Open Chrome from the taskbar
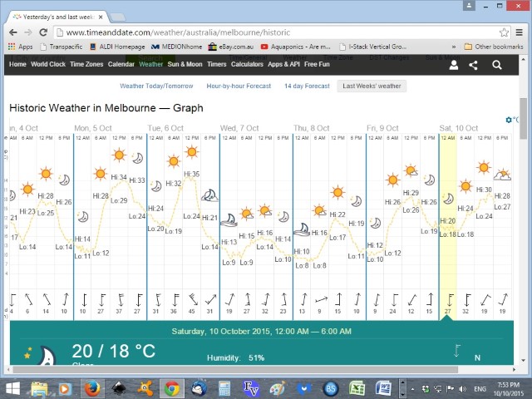The width and height of the screenshot is (532, 399). (172, 388)
